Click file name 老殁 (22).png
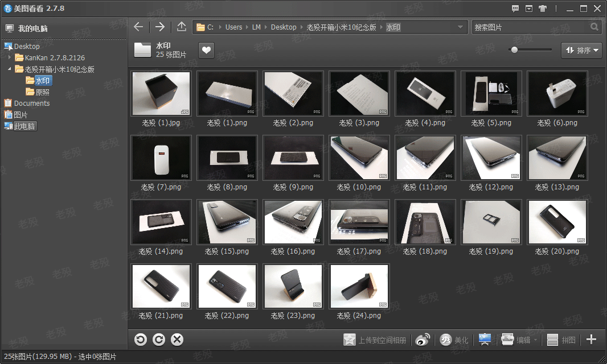Screen dimensions: 607x364 click(227, 315)
